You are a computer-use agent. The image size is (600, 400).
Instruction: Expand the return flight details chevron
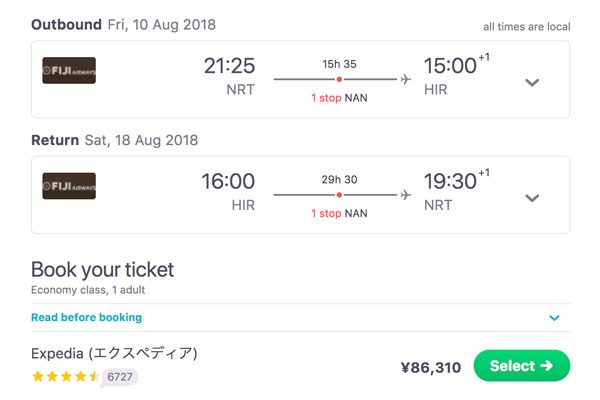click(x=532, y=198)
